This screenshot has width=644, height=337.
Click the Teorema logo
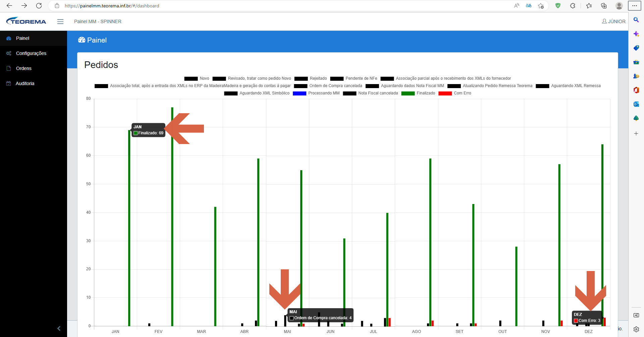(x=26, y=21)
